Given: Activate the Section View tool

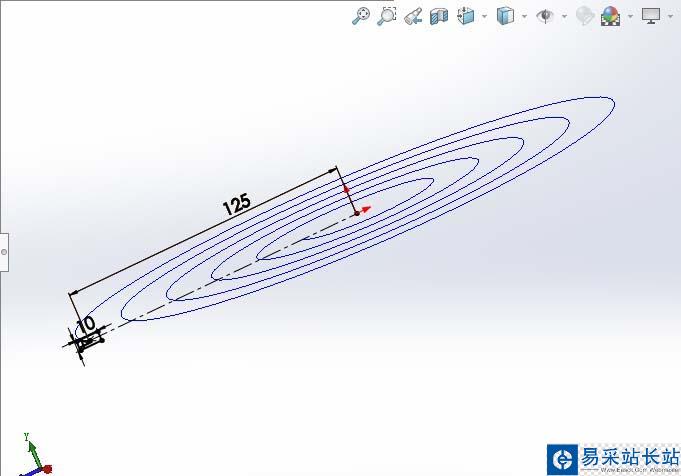Looking at the screenshot, I should point(439,16).
